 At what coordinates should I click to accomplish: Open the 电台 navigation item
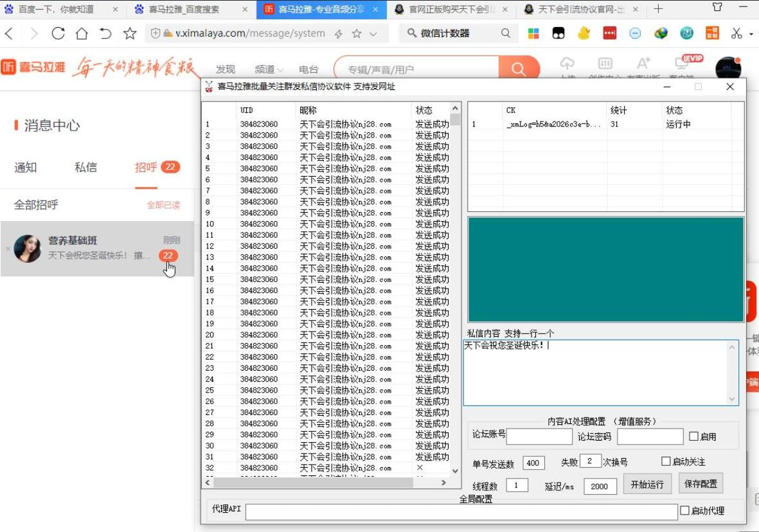[308, 69]
